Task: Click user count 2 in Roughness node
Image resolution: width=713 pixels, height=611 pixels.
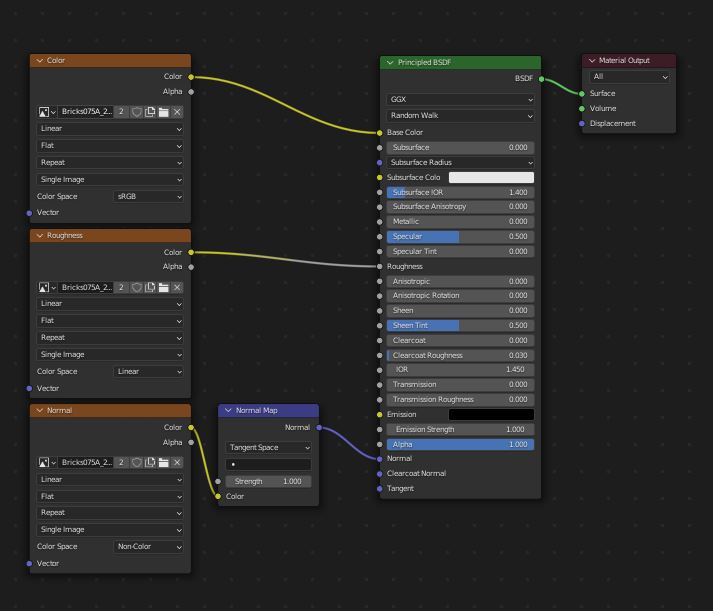Action: (x=121, y=287)
